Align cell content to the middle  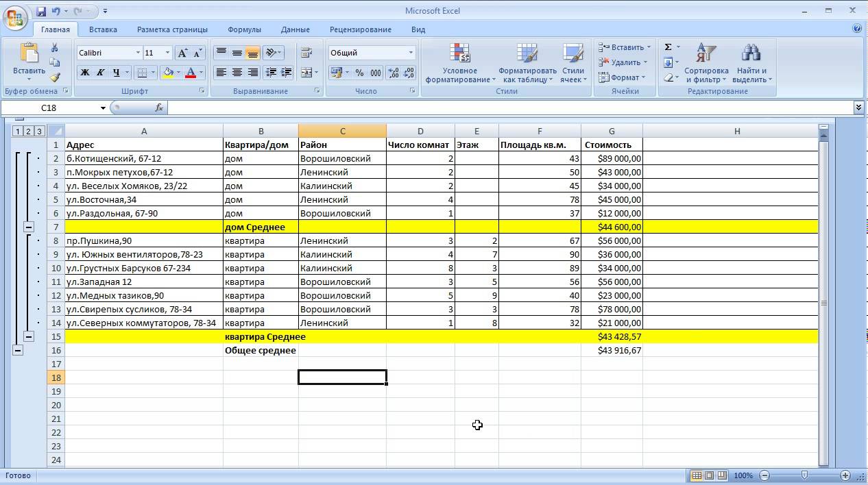(x=237, y=53)
